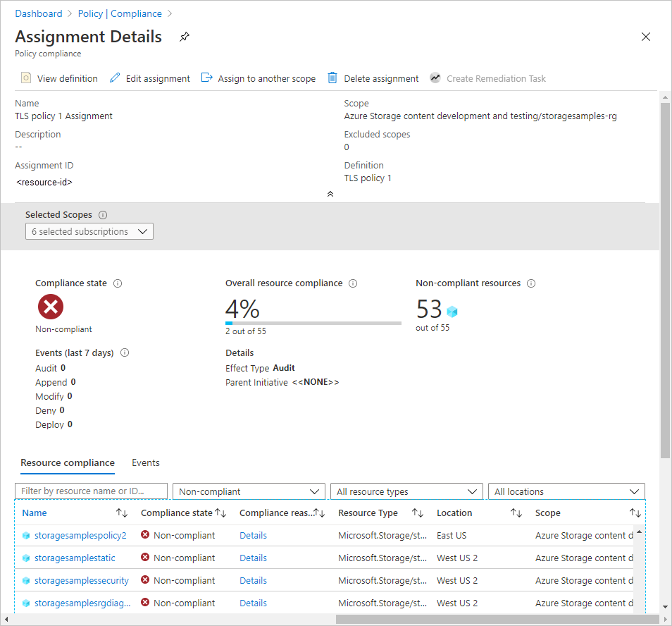Pin the Assignment Details blade
This screenshot has width=672, height=626.
tap(184, 37)
